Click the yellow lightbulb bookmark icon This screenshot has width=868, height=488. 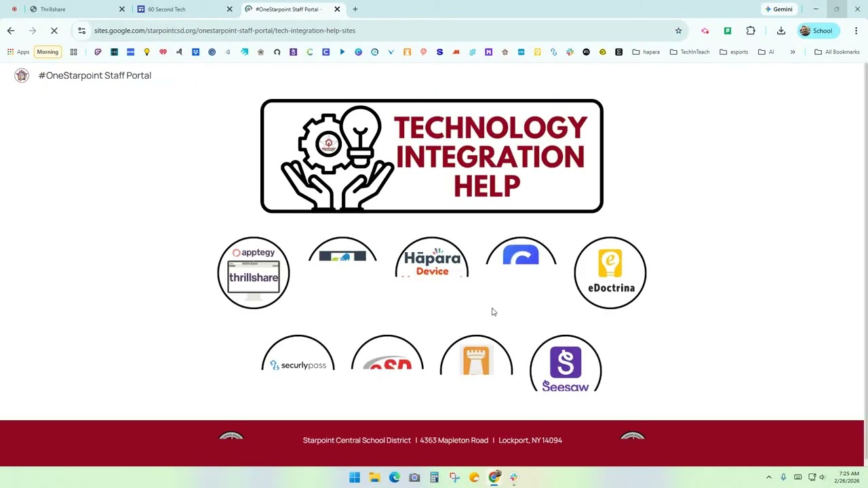(x=146, y=52)
